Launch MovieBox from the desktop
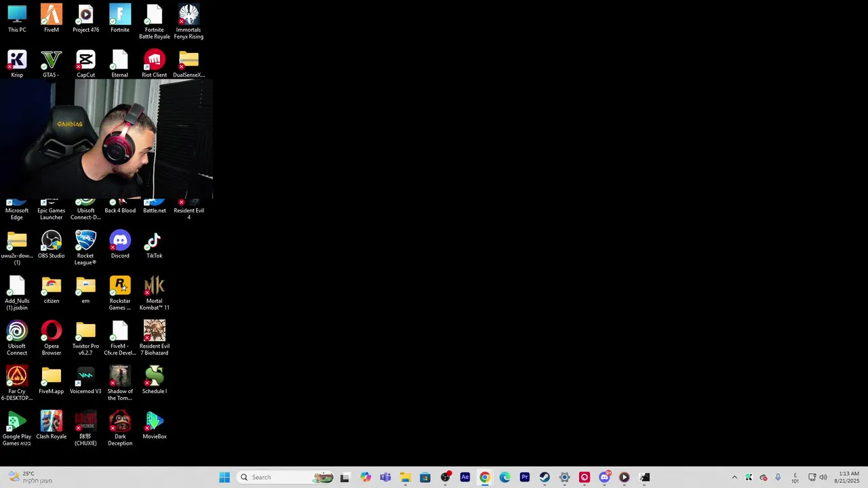The height and width of the screenshot is (488, 868). tap(155, 426)
